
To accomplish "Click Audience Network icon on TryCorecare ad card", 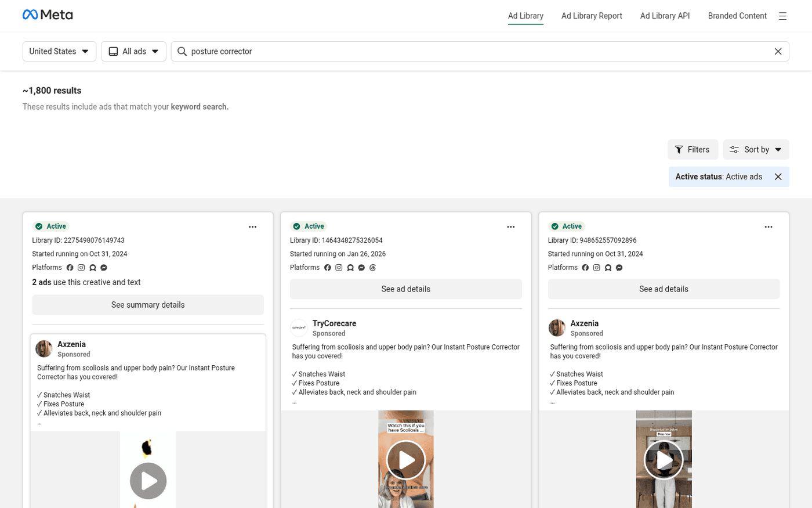I will click(x=350, y=268).
